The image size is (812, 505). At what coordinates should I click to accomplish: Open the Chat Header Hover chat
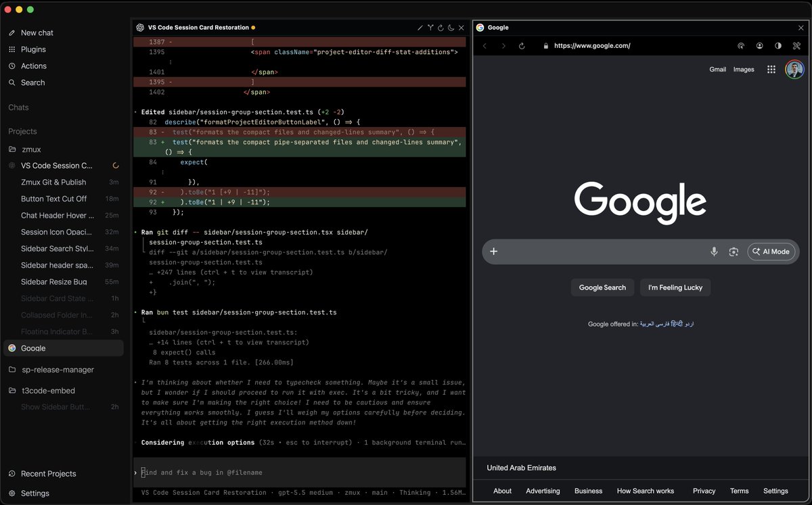[x=64, y=216]
